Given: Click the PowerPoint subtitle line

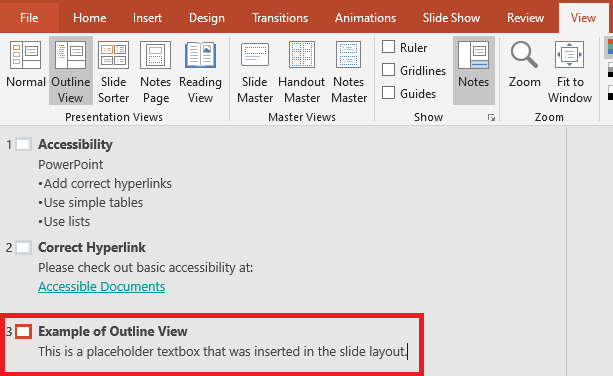Looking at the screenshot, I should 71,165.
